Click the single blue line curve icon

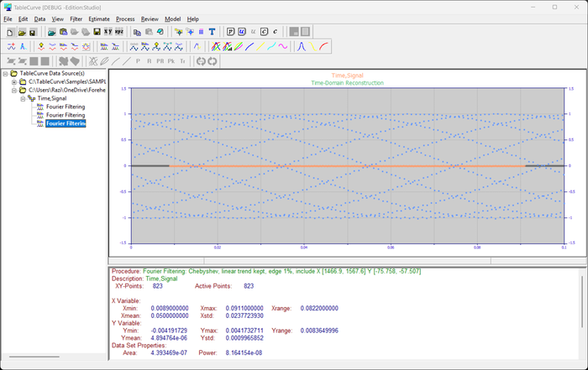tap(249, 47)
